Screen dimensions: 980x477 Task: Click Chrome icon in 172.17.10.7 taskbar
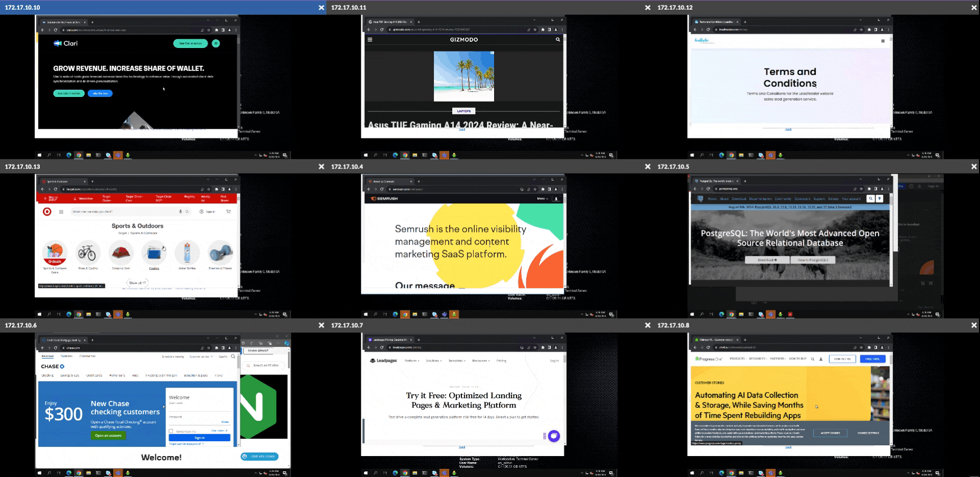point(405,473)
